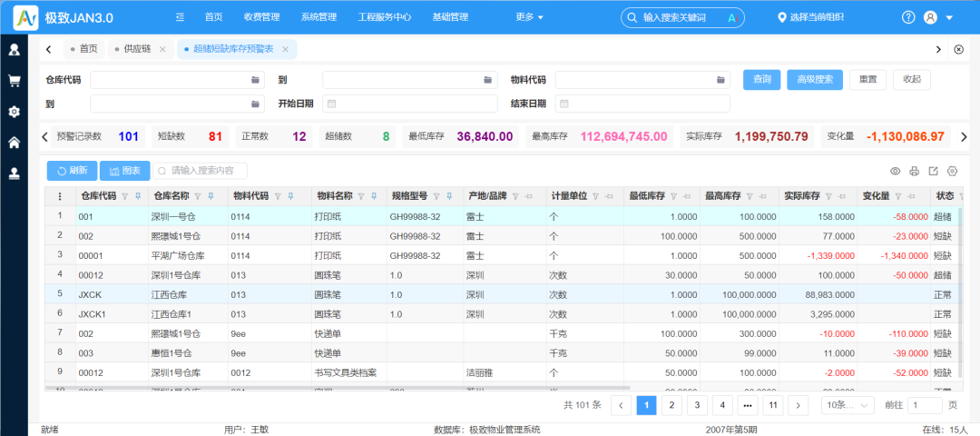Screen dimensions: 980x436
Task: Open the 收费管理 menu
Action: click(x=261, y=17)
